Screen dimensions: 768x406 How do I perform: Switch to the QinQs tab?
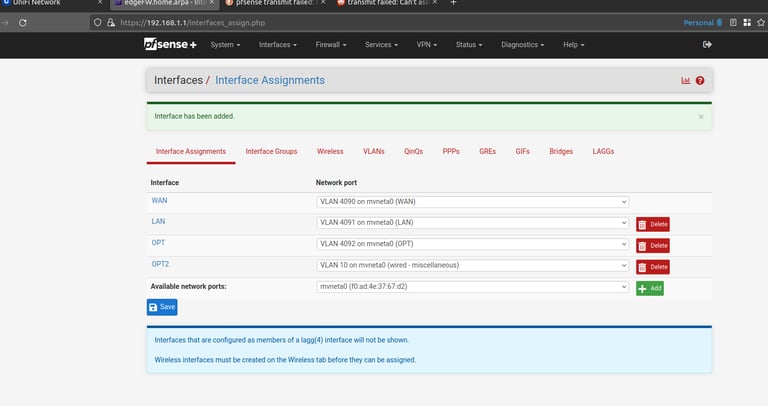pyautogui.click(x=413, y=152)
